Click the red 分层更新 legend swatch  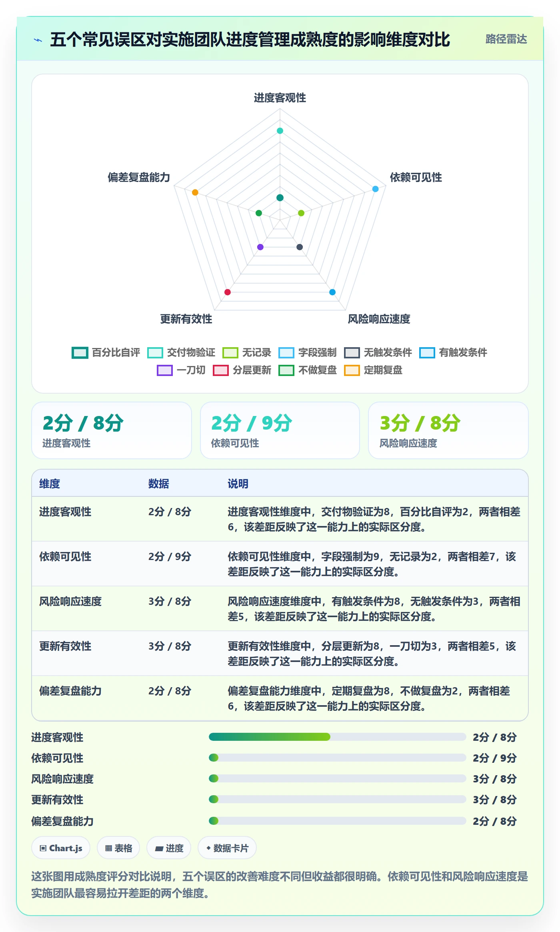tap(220, 370)
